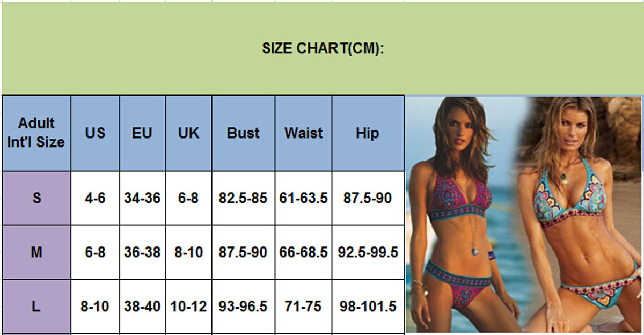Select the EU column header cell
Image resolution: width=644 pixels, height=335 pixels.
click(x=142, y=133)
